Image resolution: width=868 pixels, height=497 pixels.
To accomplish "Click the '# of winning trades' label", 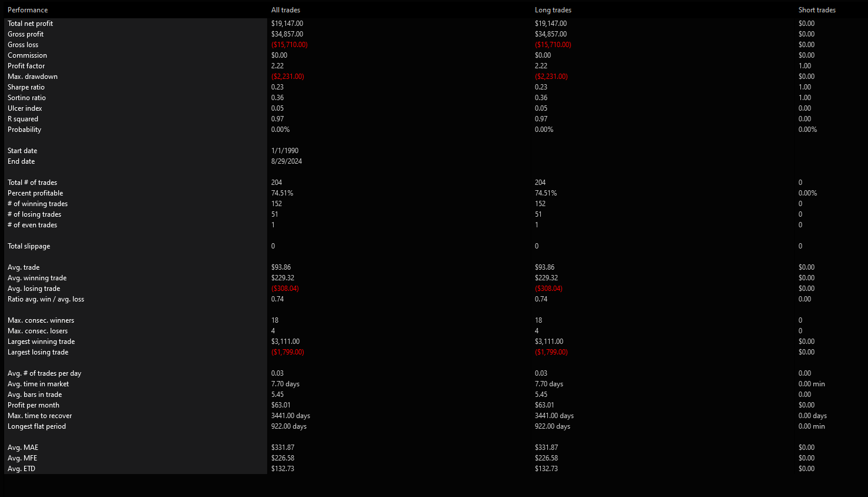I will click(38, 204).
